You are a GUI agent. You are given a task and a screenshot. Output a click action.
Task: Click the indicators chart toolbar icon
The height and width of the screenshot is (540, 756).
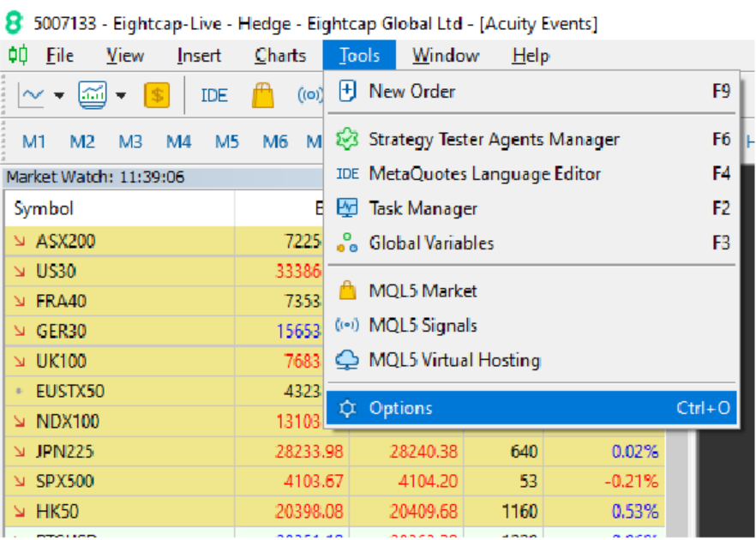point(92,95)
